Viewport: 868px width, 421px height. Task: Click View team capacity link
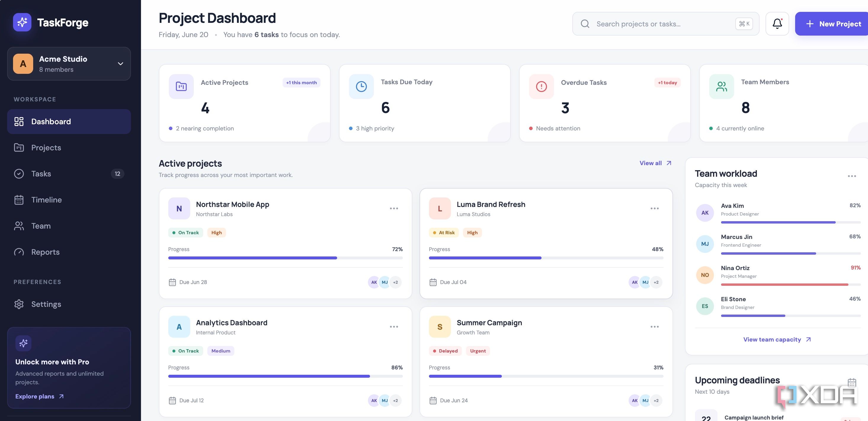[x=777, y=339]
